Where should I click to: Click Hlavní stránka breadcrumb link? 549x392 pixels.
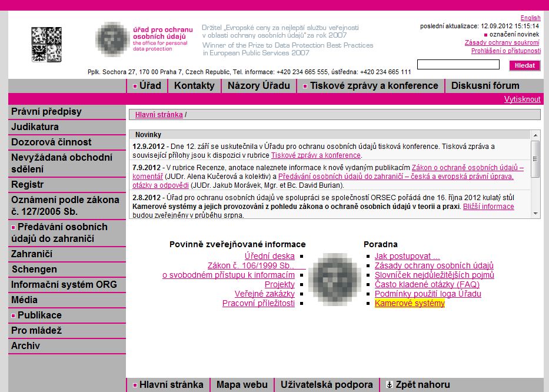coord(159,115)
